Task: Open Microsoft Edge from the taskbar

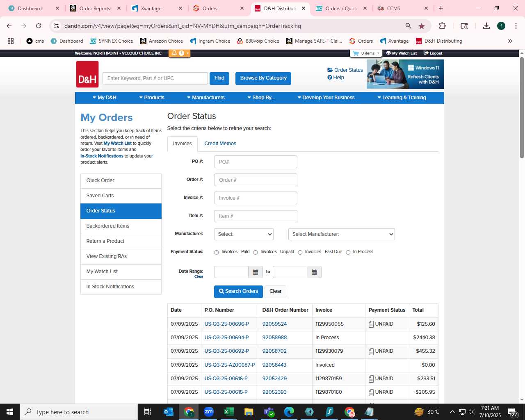Action: pyautogui.click(x=289, y=412)
